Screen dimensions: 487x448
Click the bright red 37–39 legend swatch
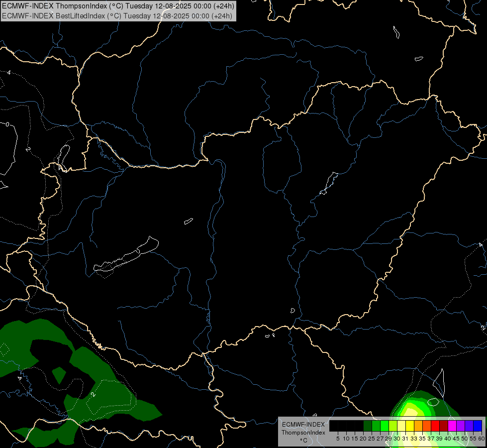point(435,426)
